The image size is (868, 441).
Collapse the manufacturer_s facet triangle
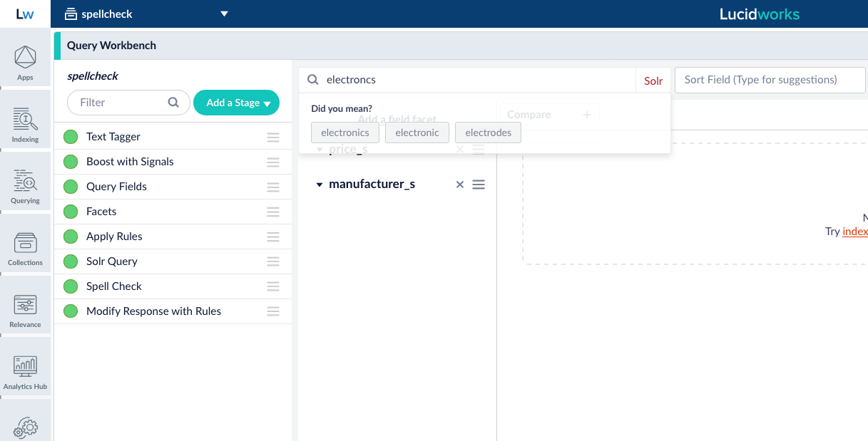tap(320, 185)
